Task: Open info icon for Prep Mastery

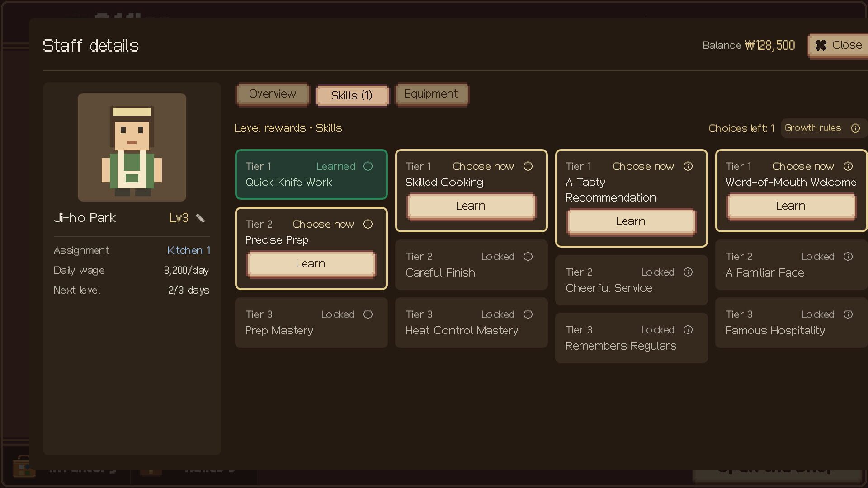Action: [368, 314]
